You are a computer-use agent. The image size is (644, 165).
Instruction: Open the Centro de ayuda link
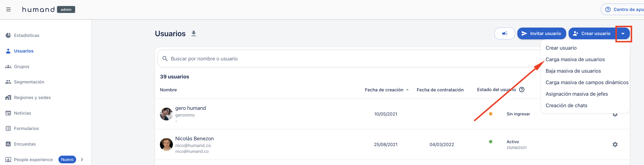pyautogui.click(x=622, y=10)
